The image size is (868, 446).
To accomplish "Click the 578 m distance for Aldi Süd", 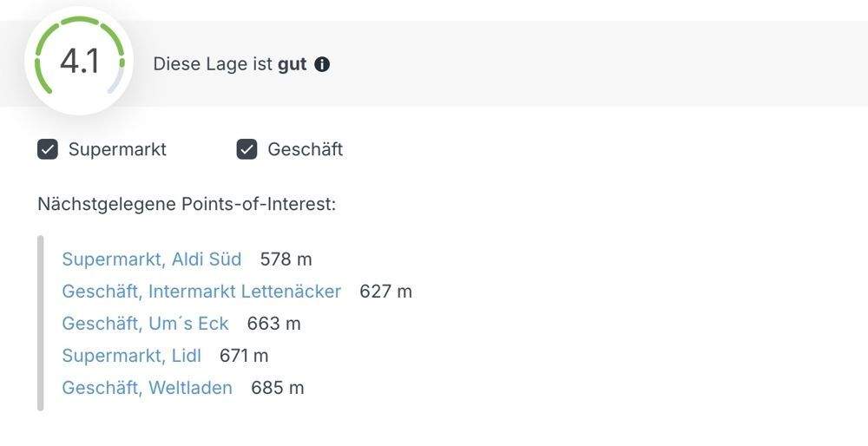I will (x=286, y=259).
